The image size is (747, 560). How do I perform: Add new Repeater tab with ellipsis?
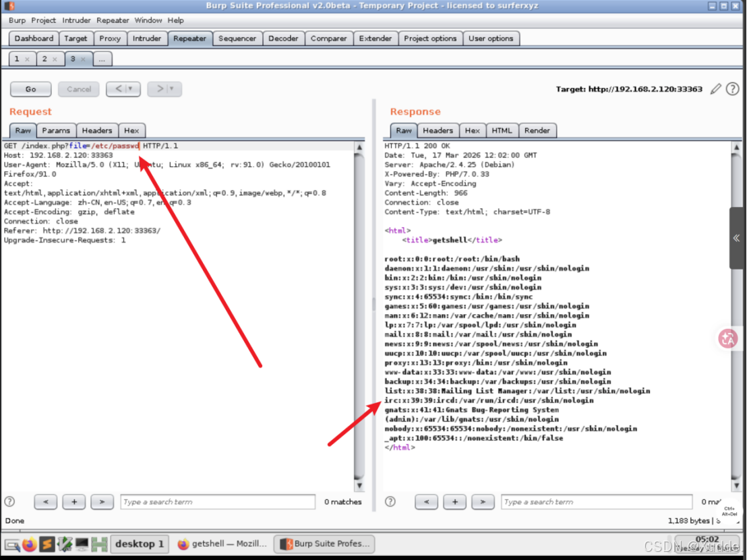[x=102, y=59]
